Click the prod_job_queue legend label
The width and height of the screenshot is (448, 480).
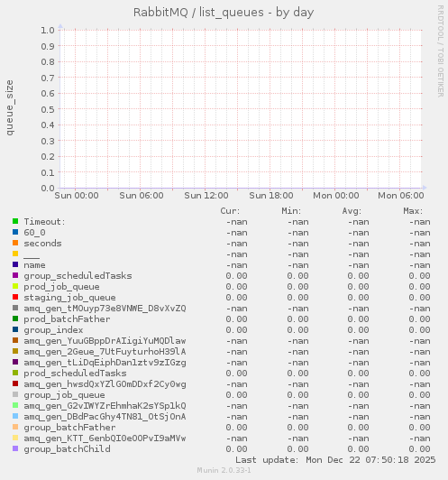(62, 287)
